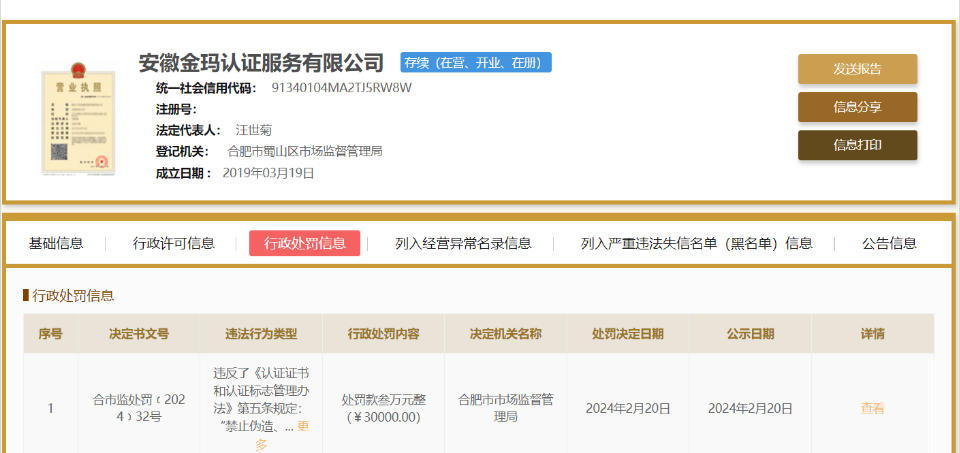Image resolution: width=960 pixels, height=453 pixels.
Task: Click the 决定书文号 column header
Action: (x=139, y=334)
